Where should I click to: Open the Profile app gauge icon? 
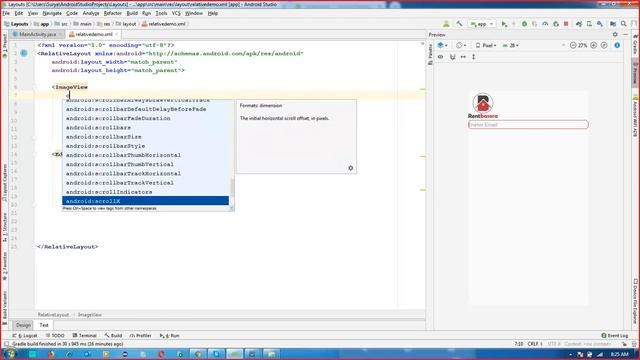pos(545,24)
